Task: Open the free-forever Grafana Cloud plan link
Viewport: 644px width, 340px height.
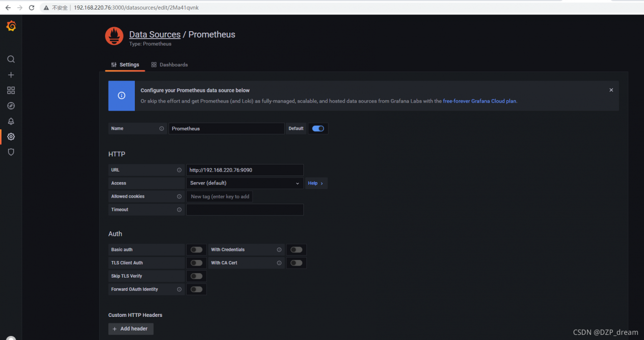Action: click(x=479, y=101)
